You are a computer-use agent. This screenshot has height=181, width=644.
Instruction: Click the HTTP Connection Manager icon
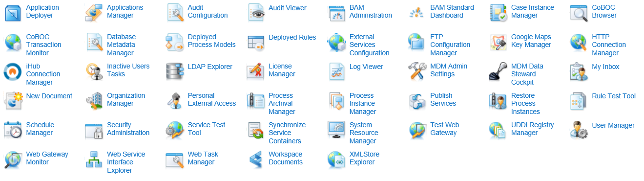[579, 42]
